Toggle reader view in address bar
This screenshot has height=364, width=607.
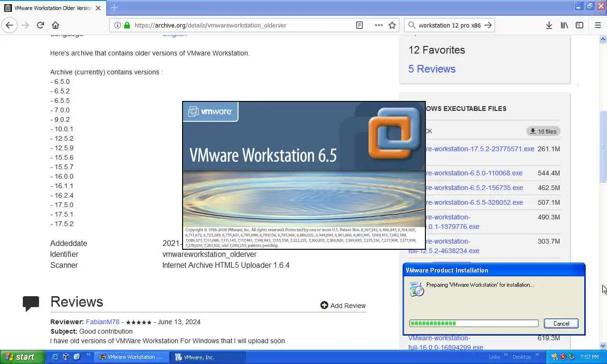click(359, 25)
